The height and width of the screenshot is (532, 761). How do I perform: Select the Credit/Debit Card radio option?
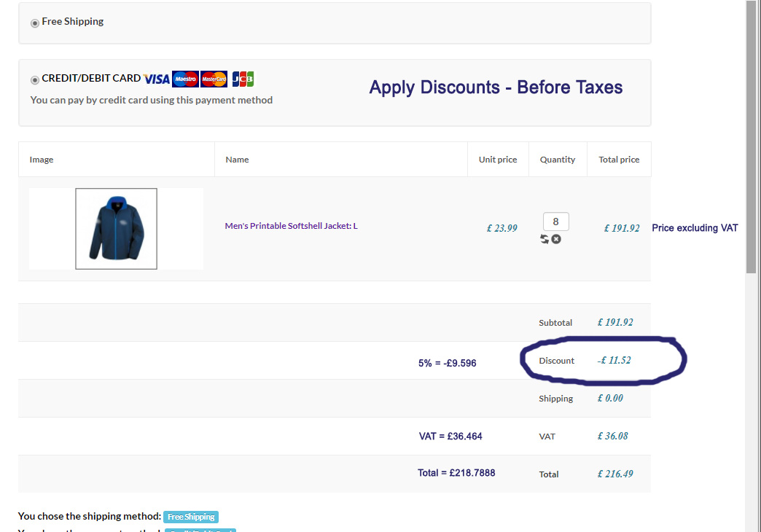coord(35,80)
